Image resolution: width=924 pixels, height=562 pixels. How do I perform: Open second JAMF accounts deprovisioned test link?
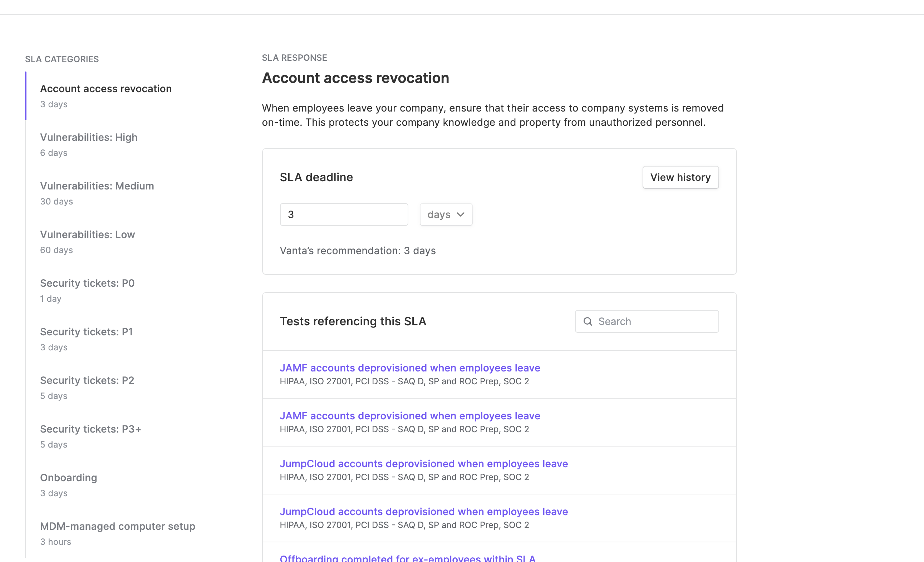tap(410, 416)
